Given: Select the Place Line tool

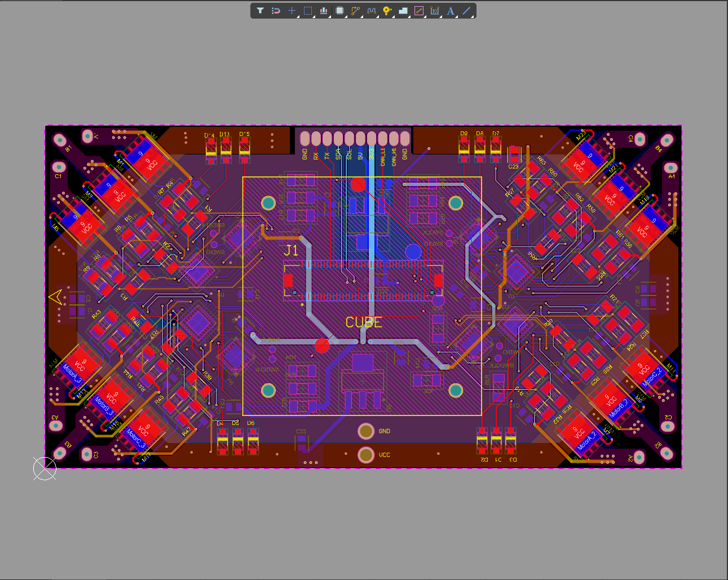Looking at the screenshot, I should click(x=466, y=11).
